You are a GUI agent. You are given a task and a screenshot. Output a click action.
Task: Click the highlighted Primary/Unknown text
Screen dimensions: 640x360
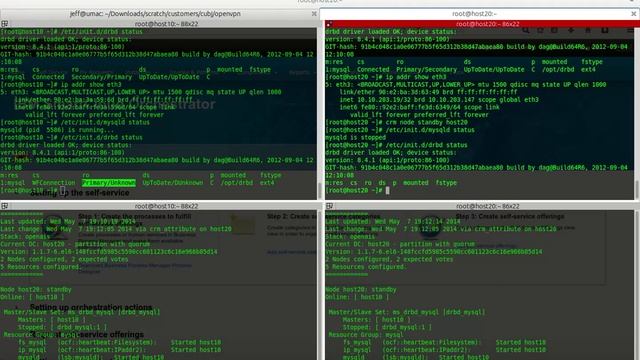109,183
